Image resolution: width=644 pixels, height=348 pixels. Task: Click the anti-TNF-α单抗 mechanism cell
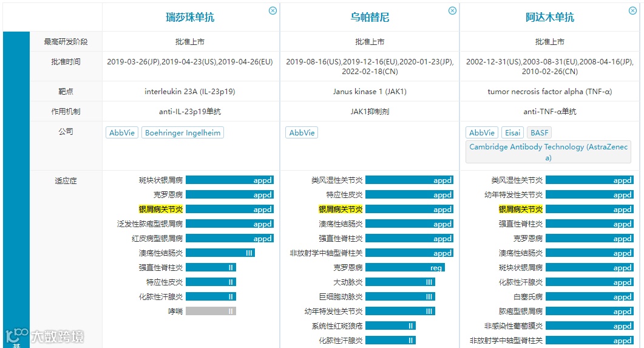point(549,111)
